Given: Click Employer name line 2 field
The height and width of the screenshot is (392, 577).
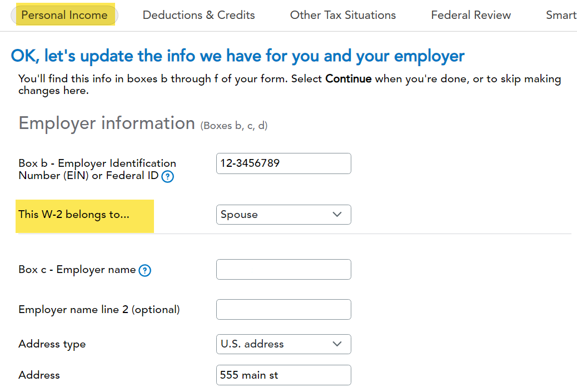Looking at the screenshot, I should pos(283,310).
